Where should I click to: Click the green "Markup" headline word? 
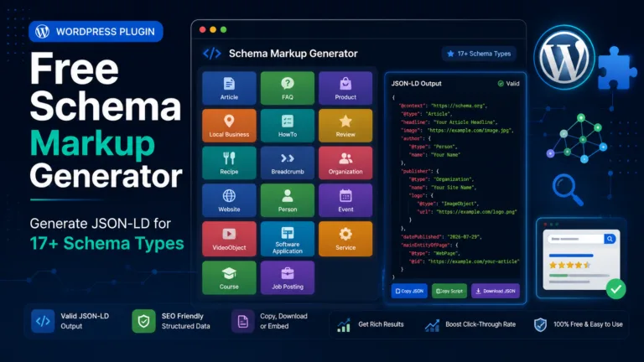pyautogui.click(x=92, y=144)
